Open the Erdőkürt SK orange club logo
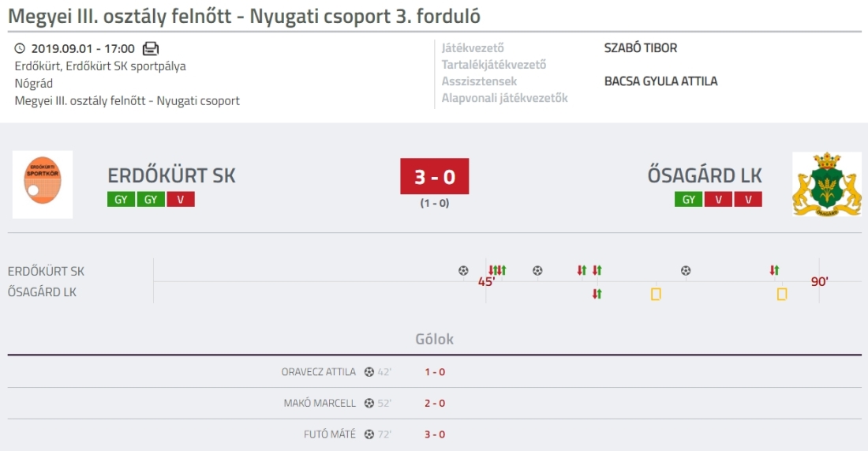This screenshot has width=868, height=451. 43,184
